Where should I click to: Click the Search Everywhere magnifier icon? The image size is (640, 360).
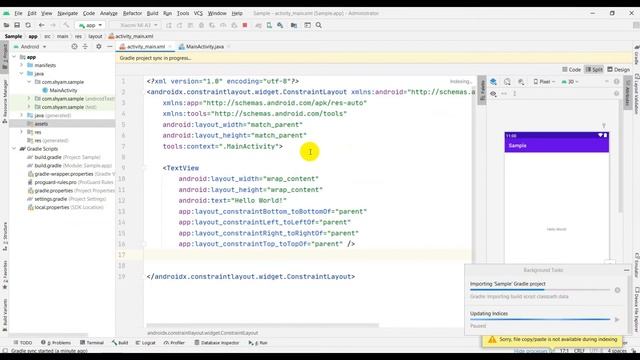(x=319, y=25)
